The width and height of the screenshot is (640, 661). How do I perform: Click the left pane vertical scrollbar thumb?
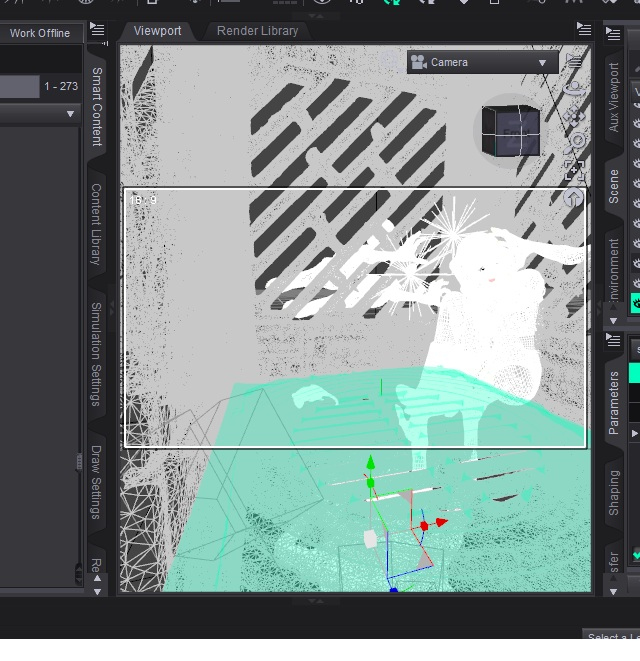(x=79, y=572)
